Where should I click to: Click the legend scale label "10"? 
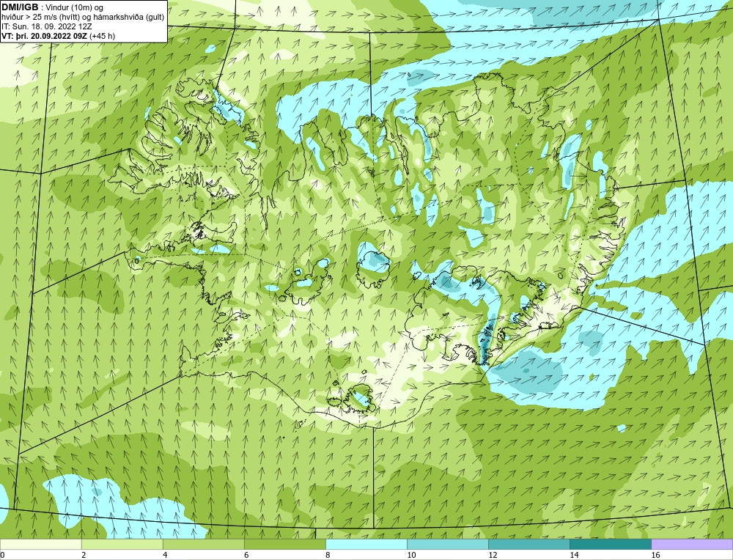pyautogui.click(x=411, y=555)
